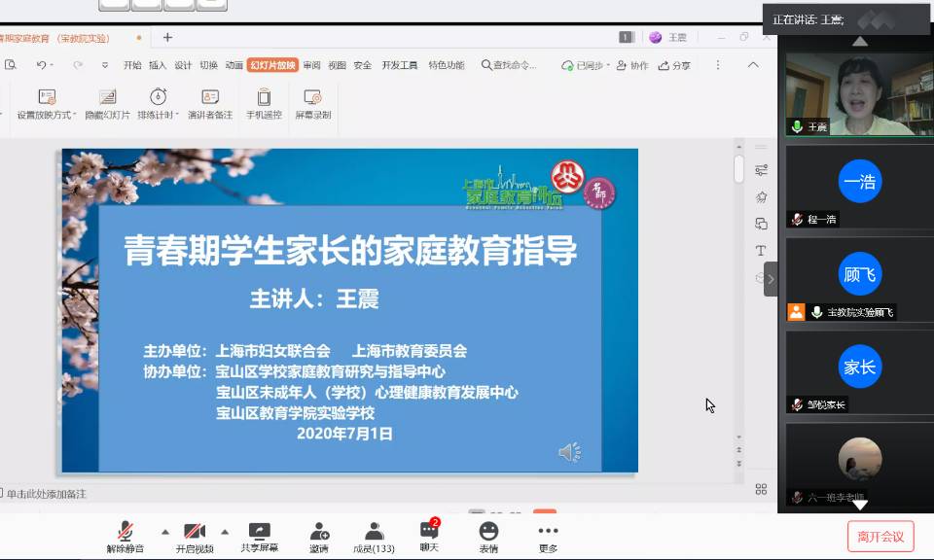Open the 成员(133) participants list
This screenshot has width=934, height=560.
point(374,531)
